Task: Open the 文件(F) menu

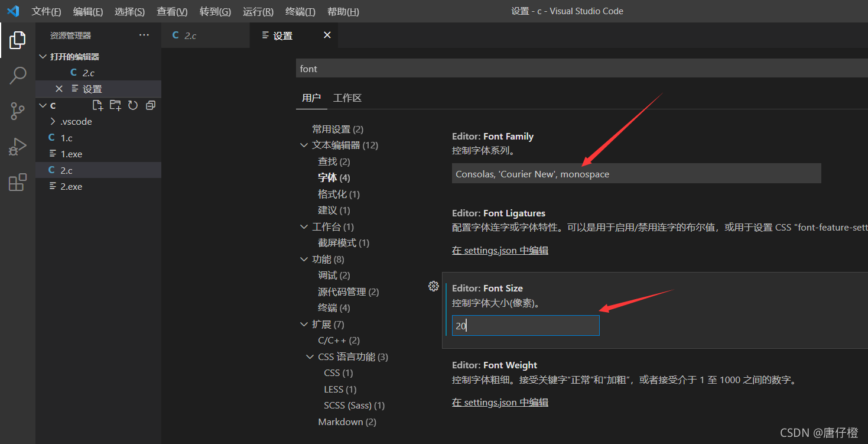Action: (x=46, y=12)
